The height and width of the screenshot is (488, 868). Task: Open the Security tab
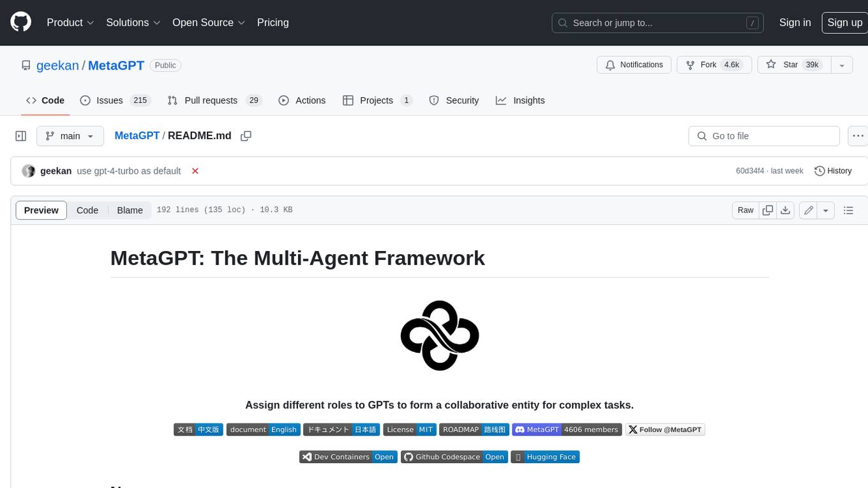click(x=454, y=100)
